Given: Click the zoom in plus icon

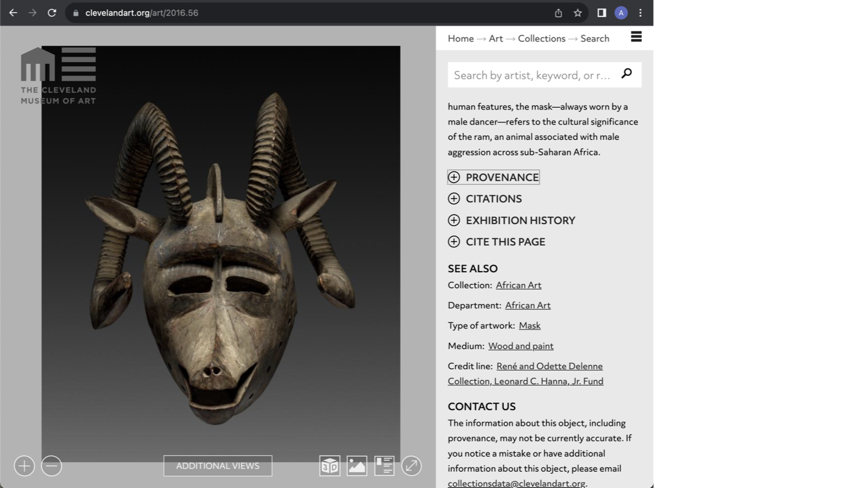Looking at the screenshot, I should tap(24, 466).
